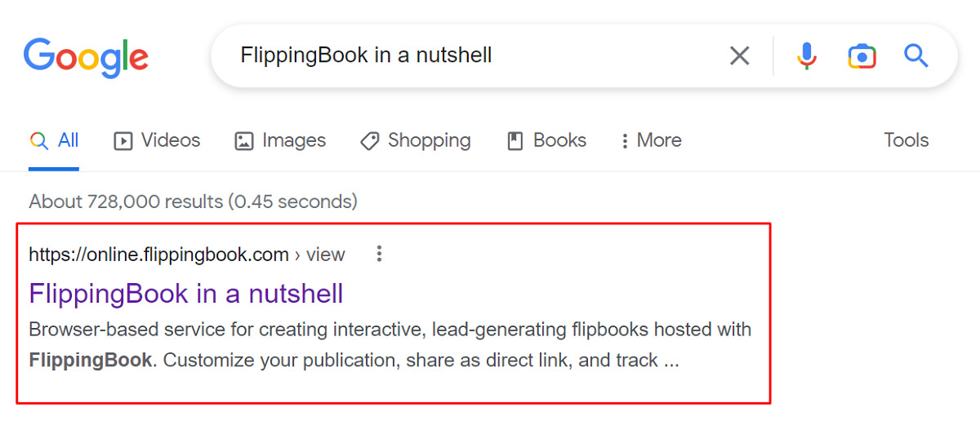This screenshot has width=980, height=421.
Task: Open the 'FlippingBook in a nutshell' result link
Action: [186, 293]
